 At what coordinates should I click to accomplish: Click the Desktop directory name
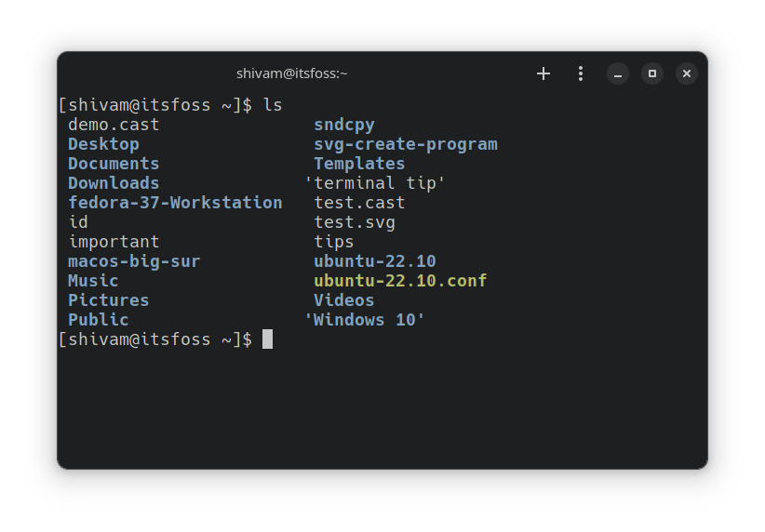103,144
